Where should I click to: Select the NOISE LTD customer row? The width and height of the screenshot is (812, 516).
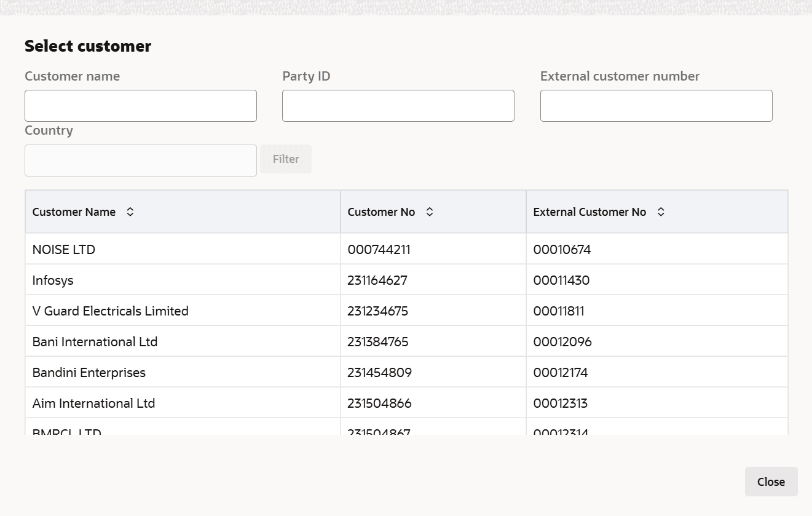click(x=64, y=250)
